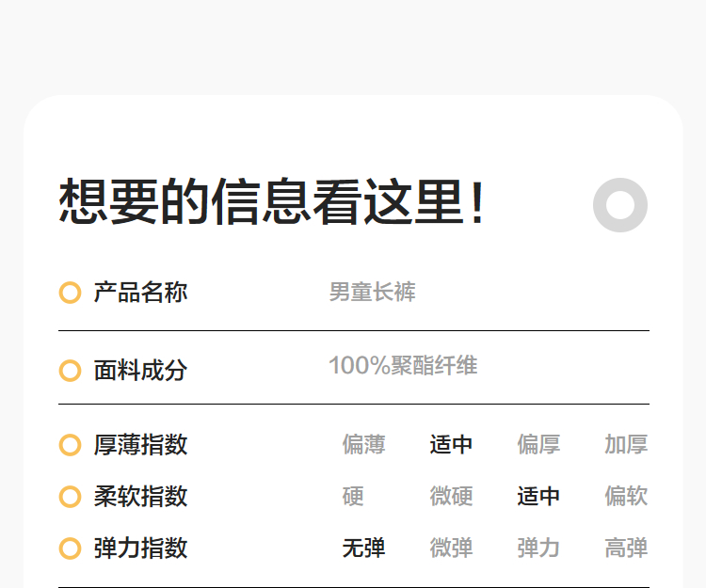Click the yellow circle beside 厚薄指数
706x588 pixels.
click(x=70, y=444)
